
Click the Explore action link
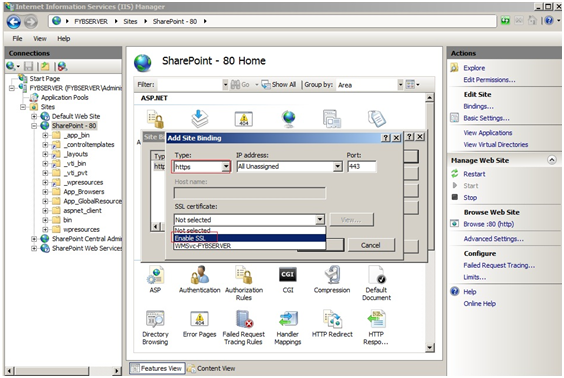[474, 68]
